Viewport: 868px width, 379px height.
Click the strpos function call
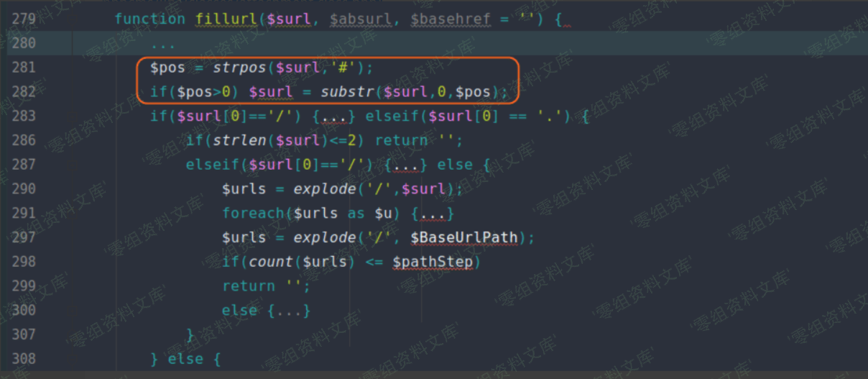point(239,68)
